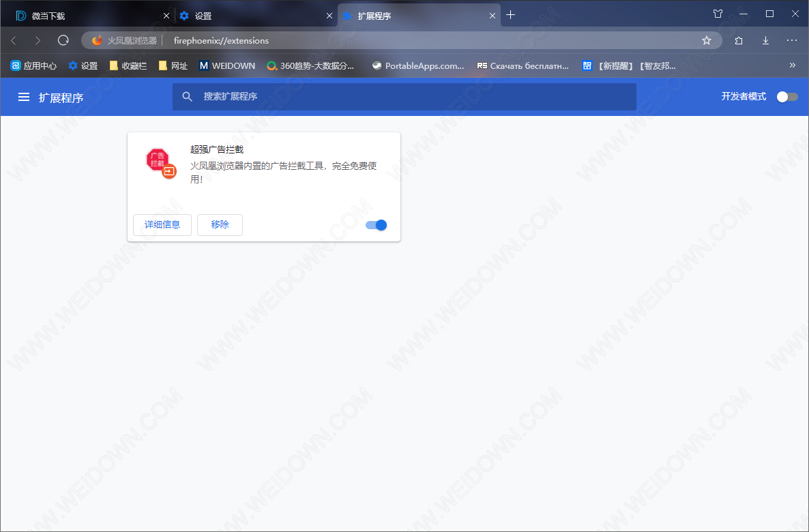The width and height of the screenshot is (809, 532).
Task: Open the Скачать бесплатн bookmark
Action: [523, 65]
